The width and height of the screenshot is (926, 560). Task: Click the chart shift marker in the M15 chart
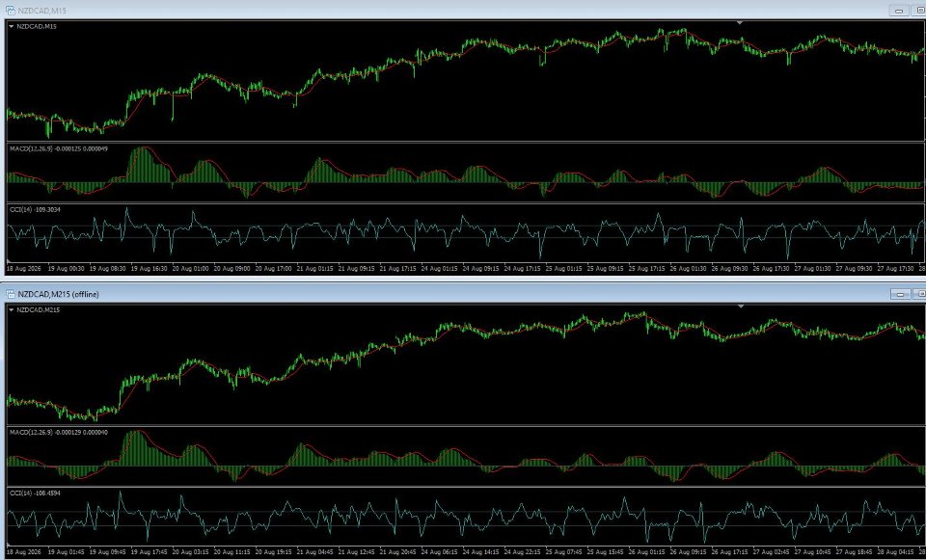pyautogui.click(x=740, y=22)
